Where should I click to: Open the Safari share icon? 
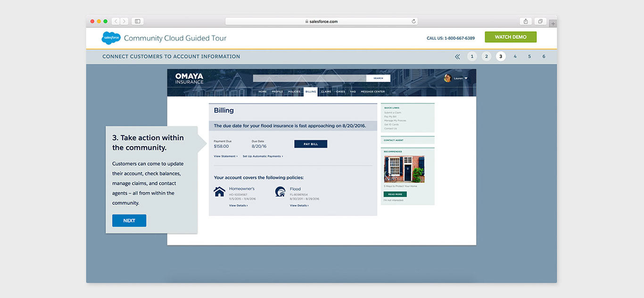[x=526, y=21]
